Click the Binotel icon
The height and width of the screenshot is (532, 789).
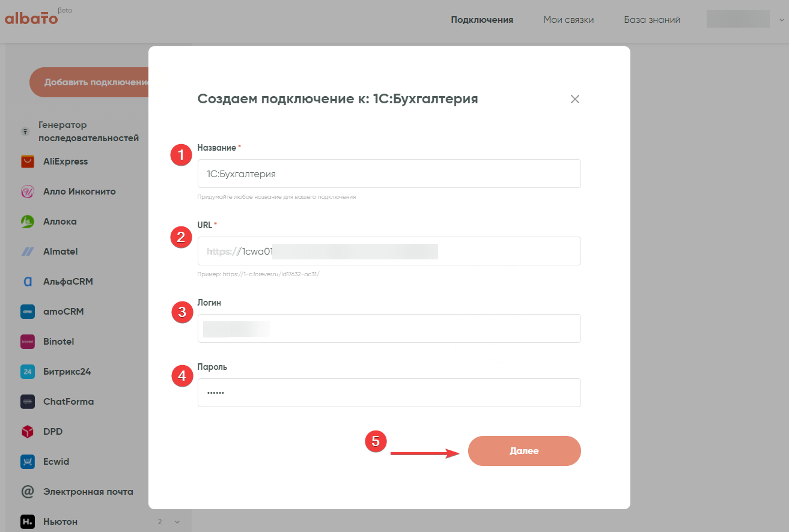27,342
